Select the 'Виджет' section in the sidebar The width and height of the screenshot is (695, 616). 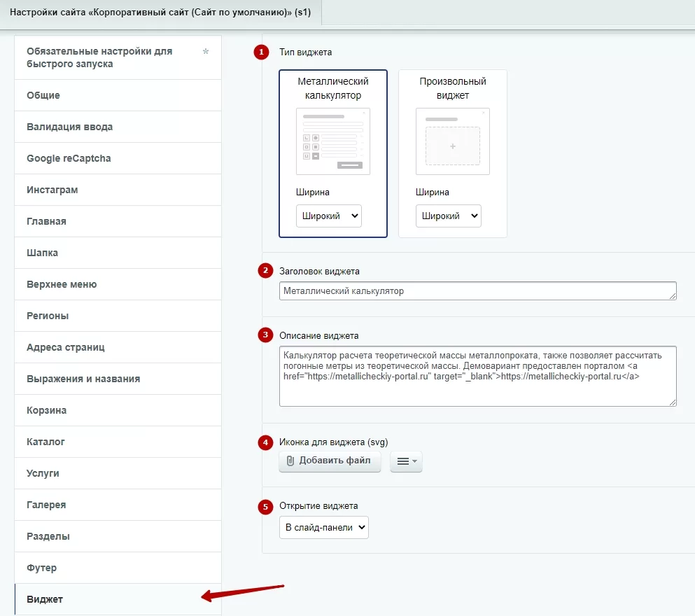118,599
